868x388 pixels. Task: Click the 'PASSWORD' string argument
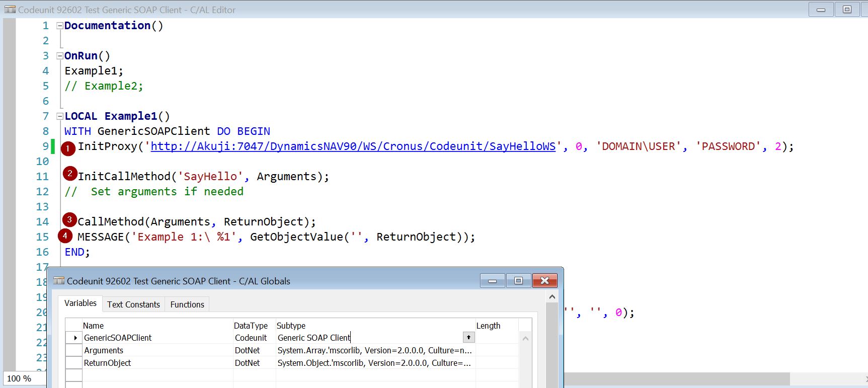pyautogui.click(x=728, y=146)
